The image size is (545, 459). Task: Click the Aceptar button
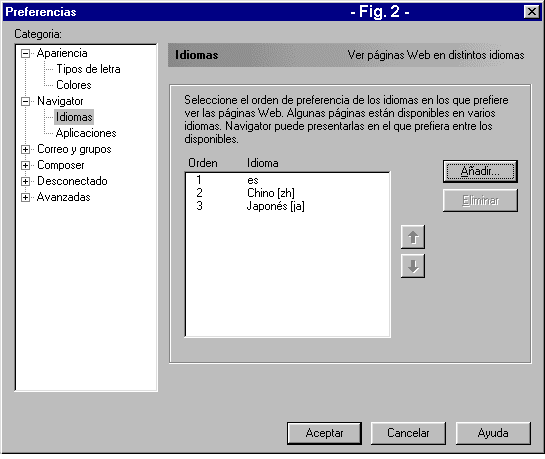(324, 433)
